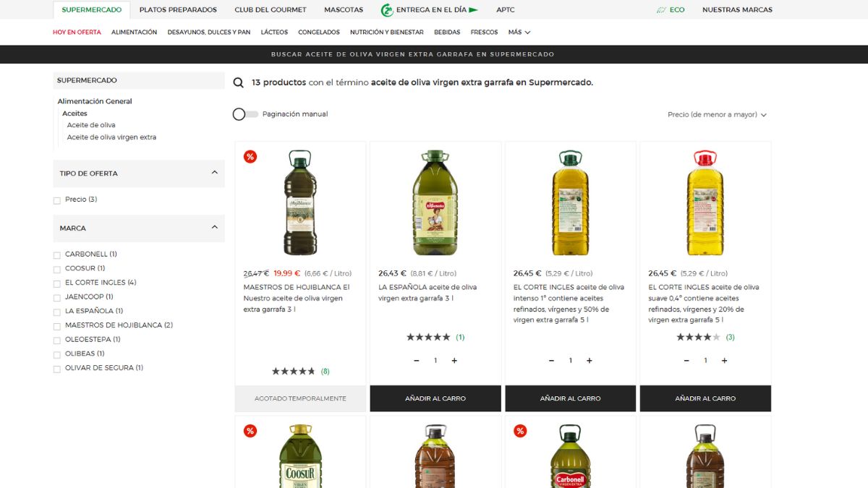Switch to the Supermercado tab
Image resolution: width=868 pixels, height=488 pixels.
(92, 10)
